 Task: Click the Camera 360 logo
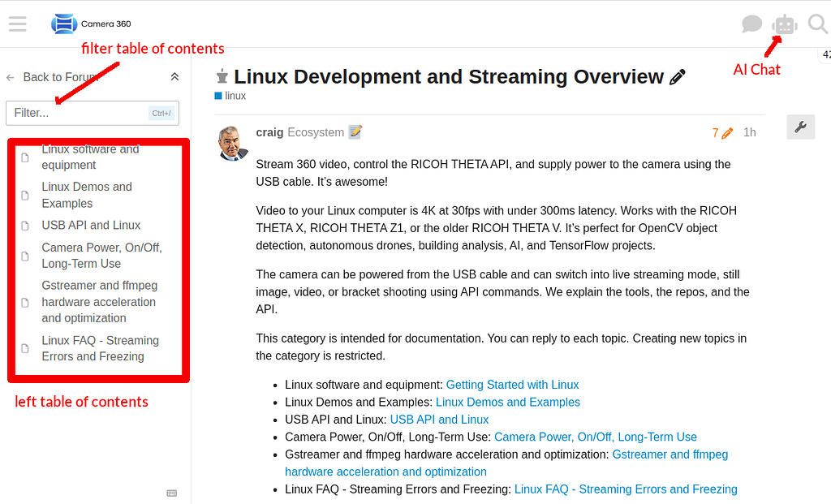click(x=91, y=24)
